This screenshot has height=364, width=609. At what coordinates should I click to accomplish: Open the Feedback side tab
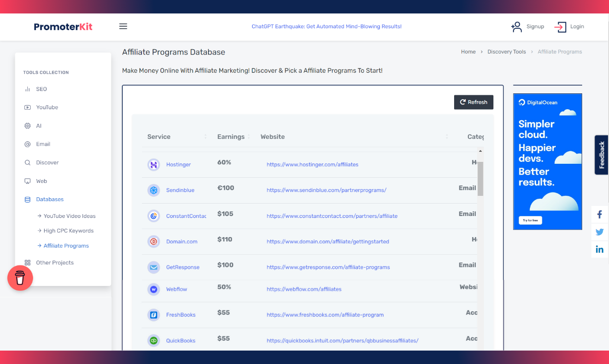point(602,155)
